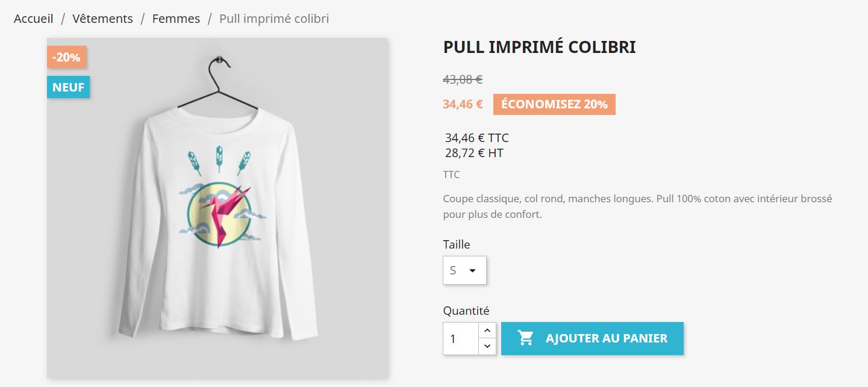The height and width of the screenshot is (387, 868).
Task: Click the ÉCONOMISEZ 20% savings label
Action: [554, 104]
